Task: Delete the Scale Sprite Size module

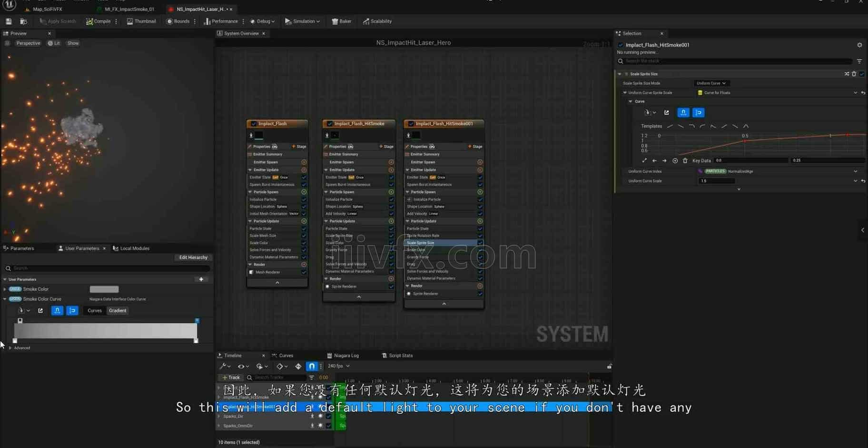Action: 854,74
